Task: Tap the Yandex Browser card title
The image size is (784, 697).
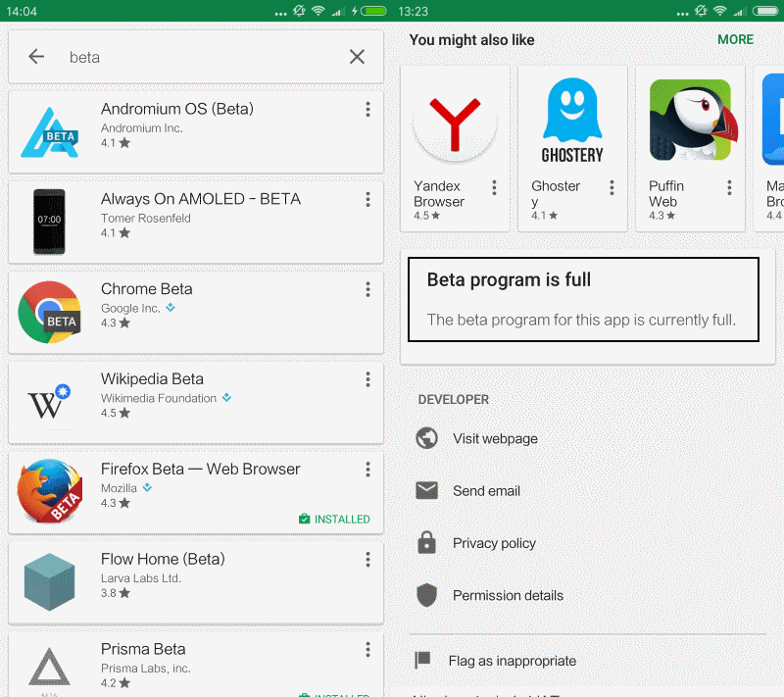Action: tap(438, 193)
